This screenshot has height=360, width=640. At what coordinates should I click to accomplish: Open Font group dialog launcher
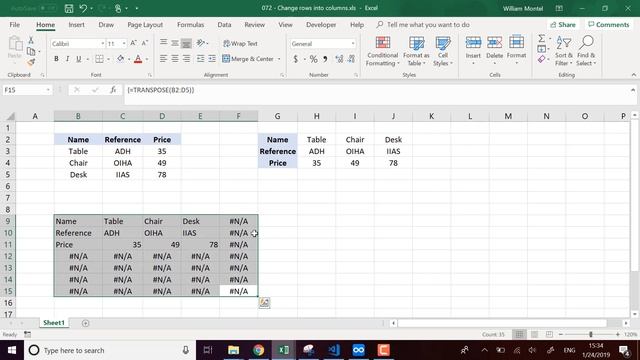tap(150, 75)
